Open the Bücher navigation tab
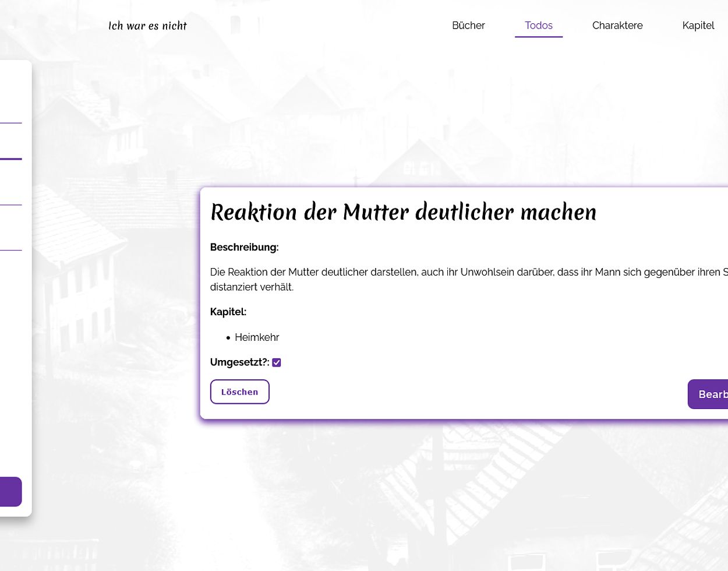The height and width of the screenshot is (571, 728). coord(468,26)
